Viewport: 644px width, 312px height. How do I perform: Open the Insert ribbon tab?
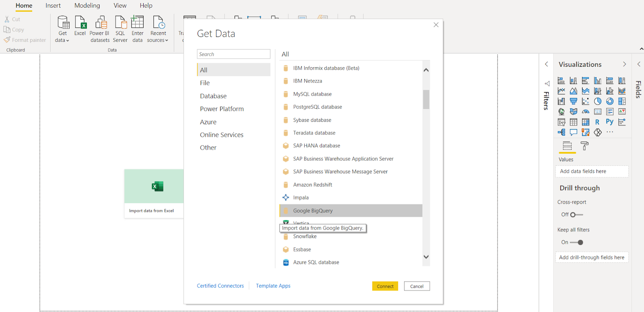pos(53,6)
